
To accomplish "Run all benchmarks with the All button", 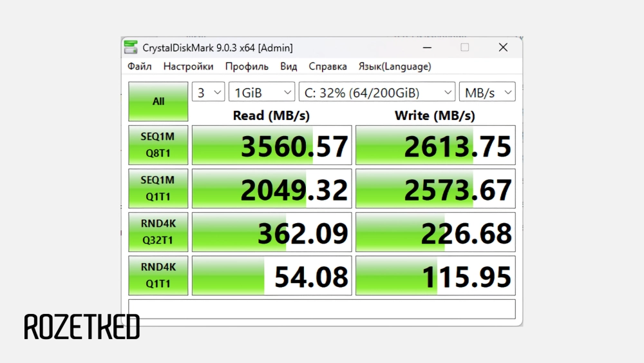I will click(158, 101).
